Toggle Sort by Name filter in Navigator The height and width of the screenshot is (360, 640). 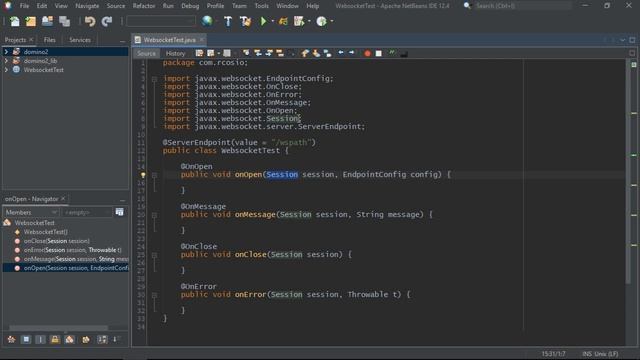pos(102,340)
